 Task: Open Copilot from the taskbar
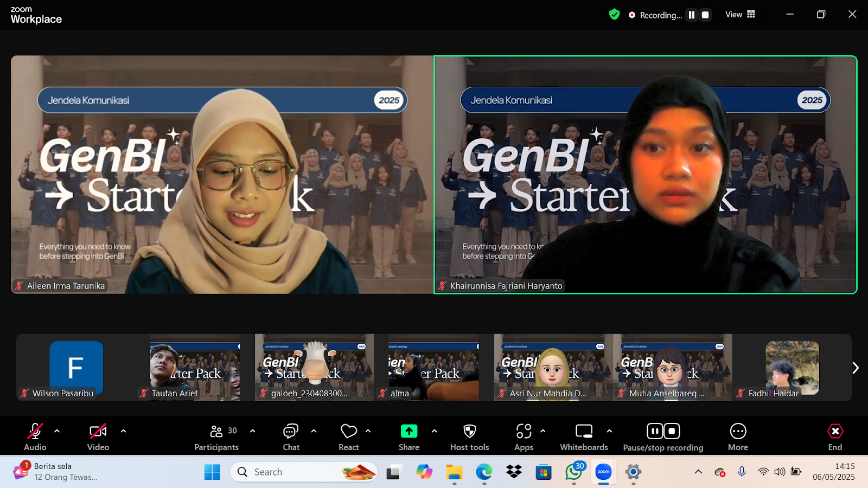(x=424, y=472)
